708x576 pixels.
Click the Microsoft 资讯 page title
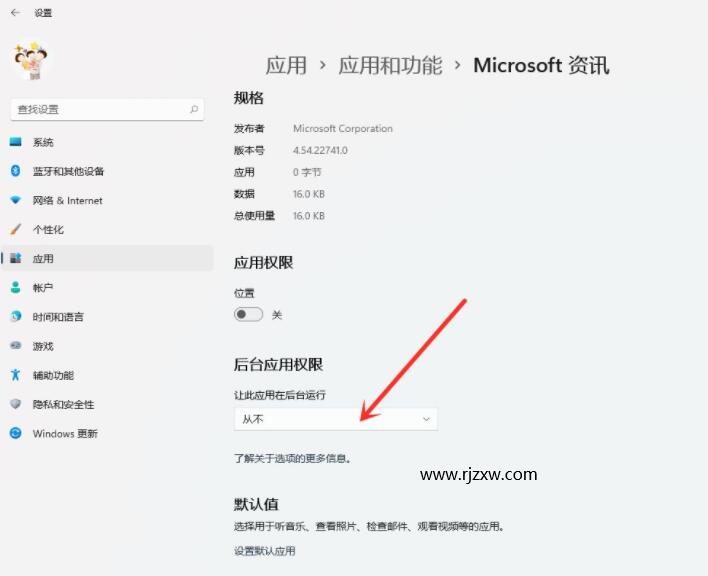point(541,65)
